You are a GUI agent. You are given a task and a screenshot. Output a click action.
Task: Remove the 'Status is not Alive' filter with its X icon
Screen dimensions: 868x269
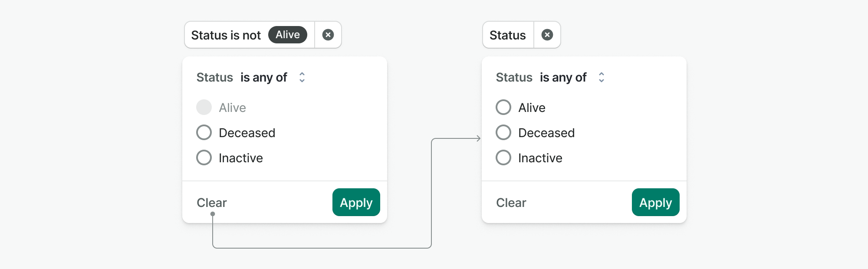point(328,35)
